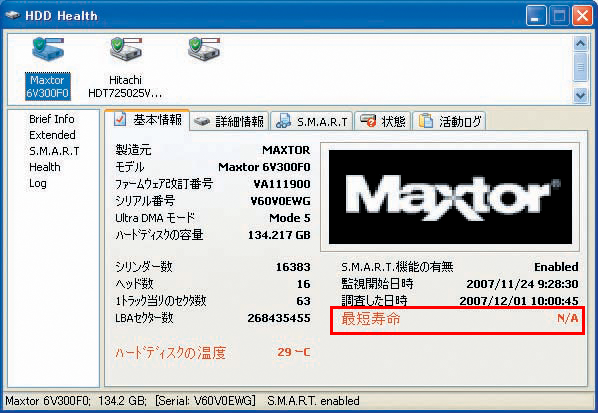Click the S.M.A.R.T tab icon

(283, 121)
